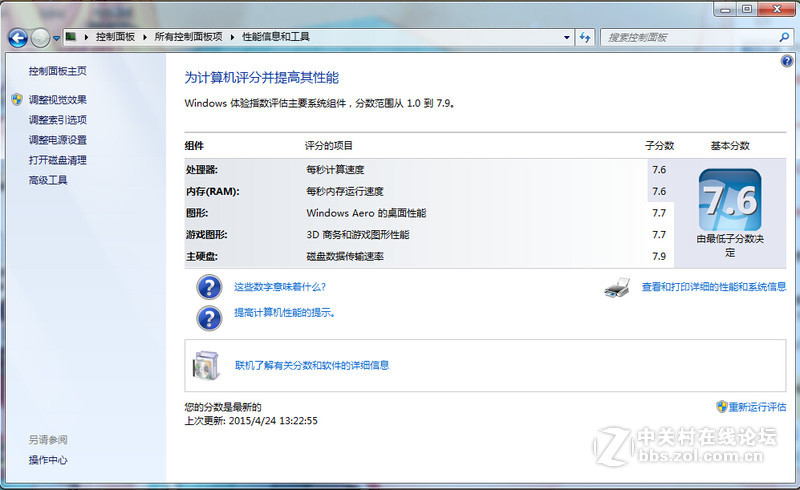Open 查看和打印详细的性能和系统信息 link
The image size is (800, 490).
(x=714, y=287)
